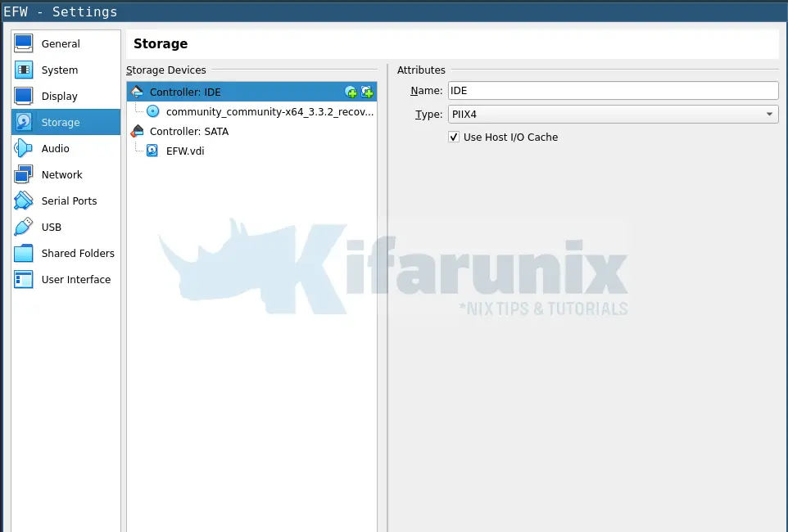788x532 pixels.
Task: Click the Network monitors icon in sidebar
Action: point(24,174)
